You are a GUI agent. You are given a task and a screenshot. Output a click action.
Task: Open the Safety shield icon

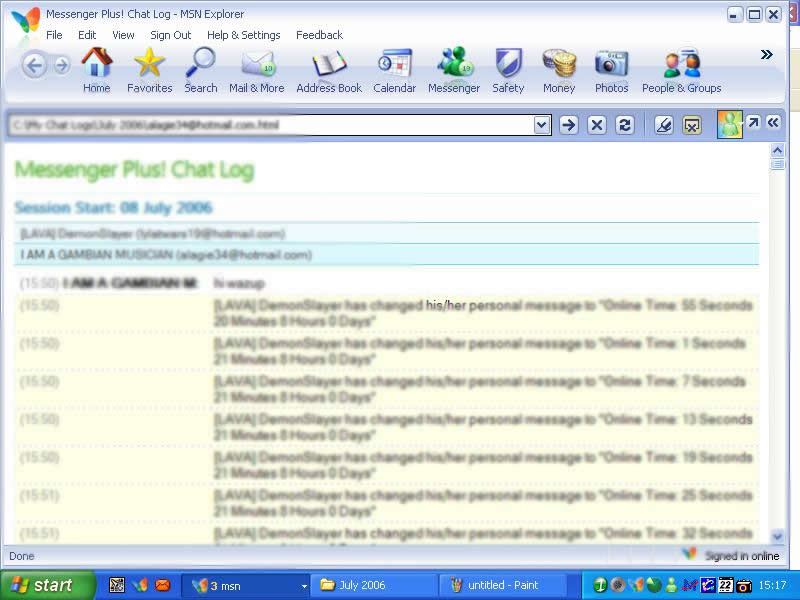click(x=508, y=69)
